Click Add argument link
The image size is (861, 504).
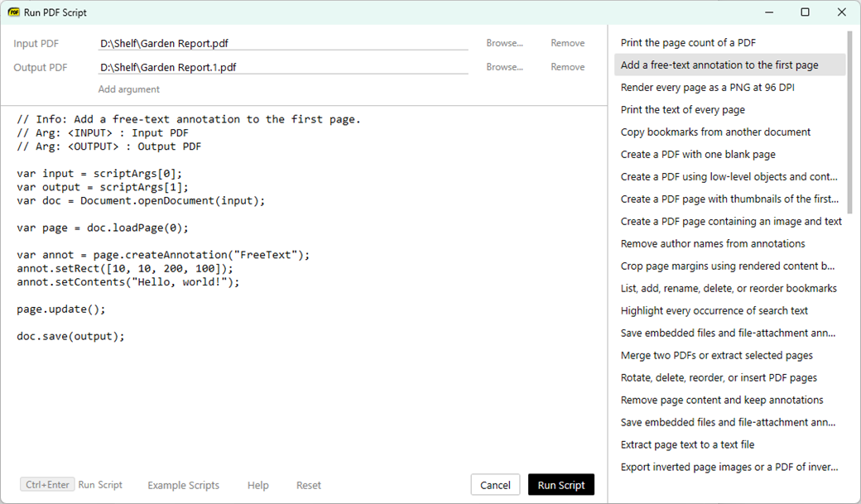129,89
